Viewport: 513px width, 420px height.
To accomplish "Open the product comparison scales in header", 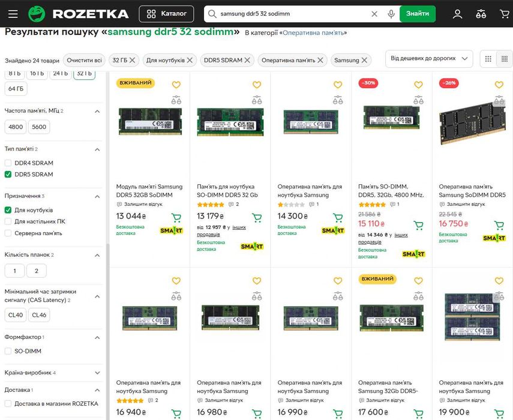I will tap(481, 14).
